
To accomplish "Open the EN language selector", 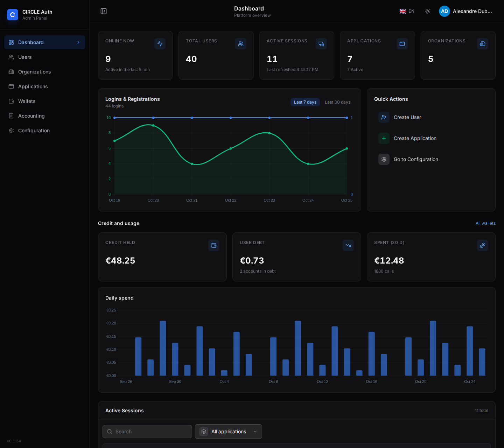I will coord(407,11).
